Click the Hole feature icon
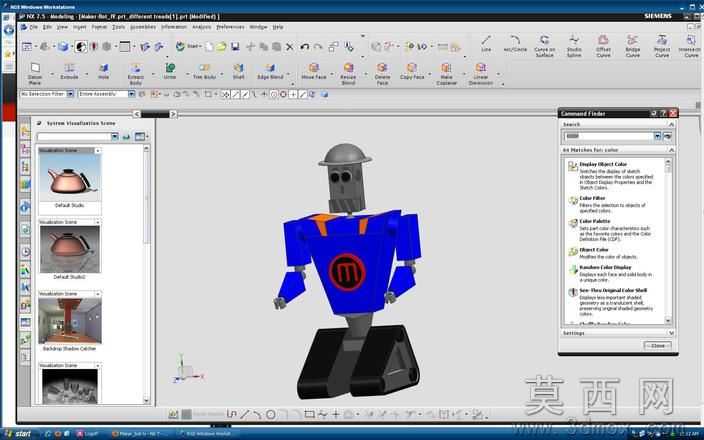This screenshot has width=704, height=440. pyautogui.click(x=104, y=68)
